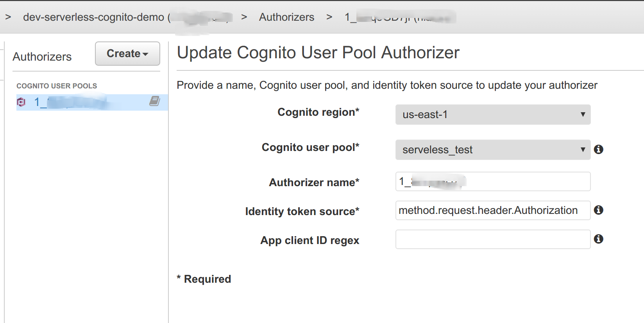Image resolution: width=644 pixels, height=323 pixels.
Task: Click inside the Authorizer name input field
Action: pyautogui.click(x=493, y=181)
